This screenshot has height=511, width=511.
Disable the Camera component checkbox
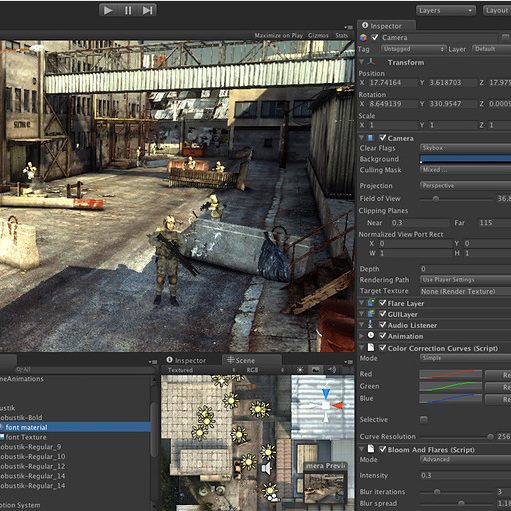tap(382, 137)
